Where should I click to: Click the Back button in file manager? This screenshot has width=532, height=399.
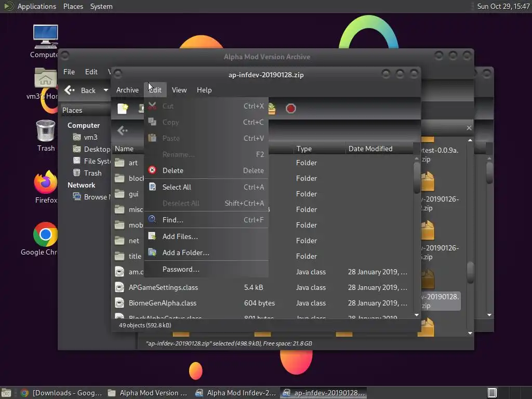click(x=81, y=90)
